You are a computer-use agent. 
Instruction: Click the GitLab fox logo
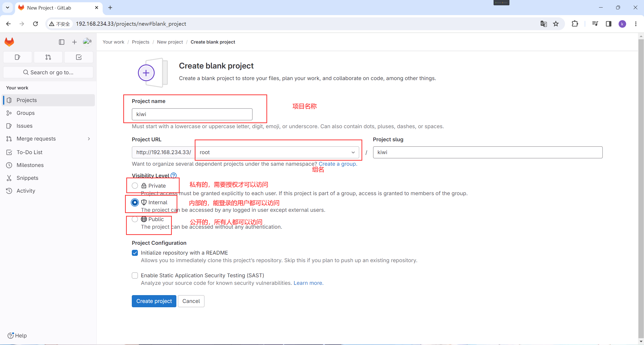(x=9, y=42)
